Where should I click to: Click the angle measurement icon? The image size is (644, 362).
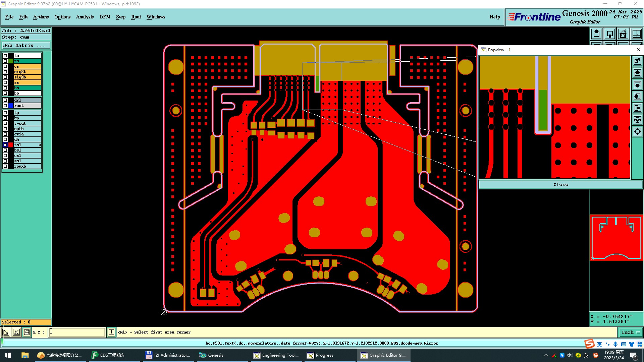(16, 332)
